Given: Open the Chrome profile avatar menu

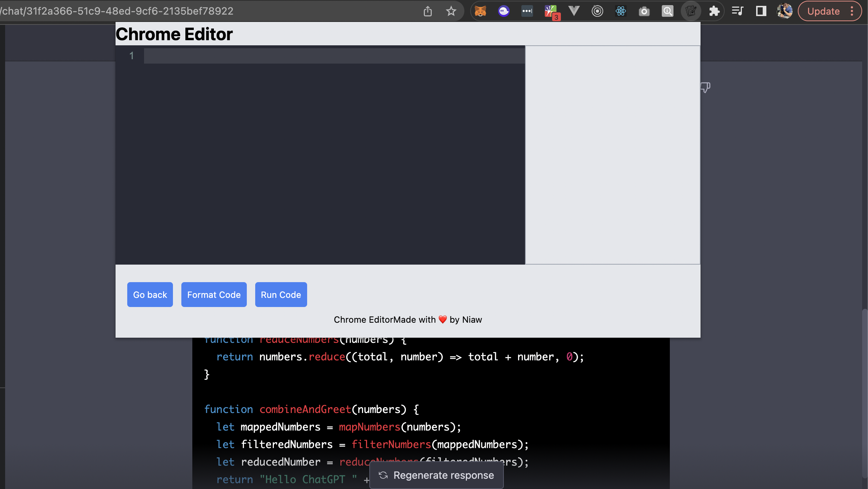Looking at the screenshot, I should [x=784, y=11].
